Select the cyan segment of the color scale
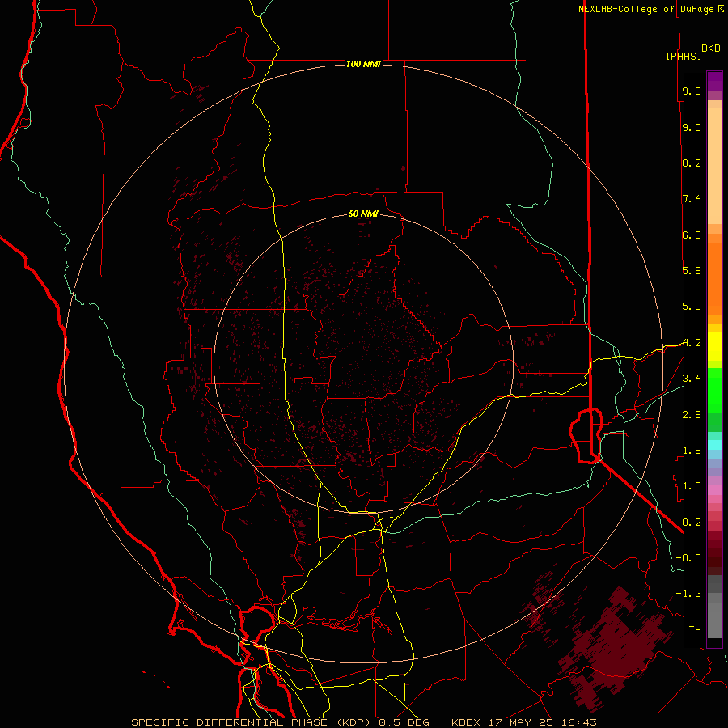The width and height of the screenshot is (728, 728). point(714,444)
